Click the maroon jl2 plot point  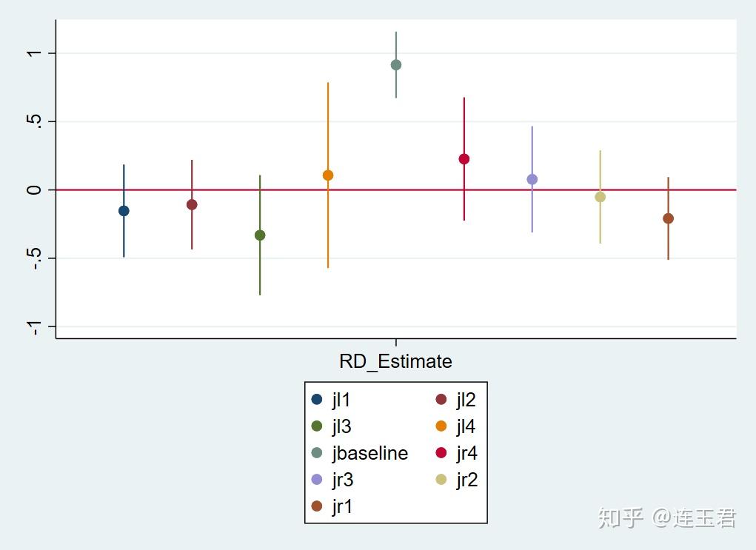(192, 204)
